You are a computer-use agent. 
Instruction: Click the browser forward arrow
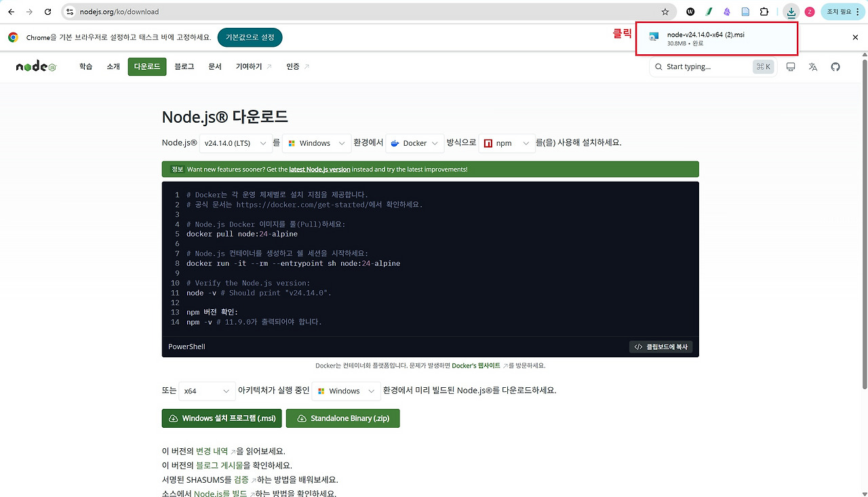tap(29, 12)
